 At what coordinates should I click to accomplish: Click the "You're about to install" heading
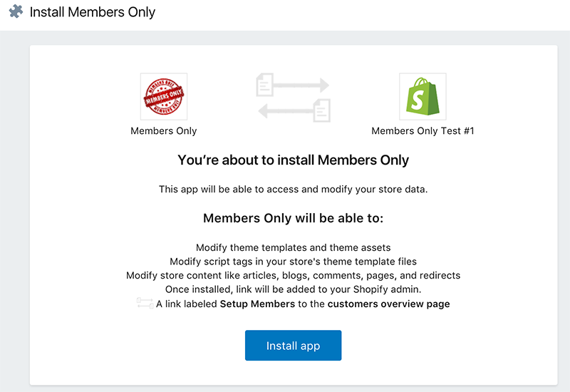point(294,160)
